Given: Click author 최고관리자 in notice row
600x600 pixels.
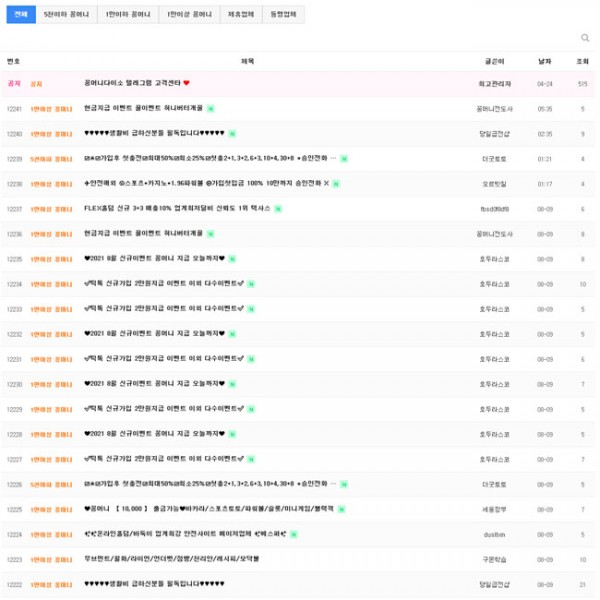Looking at the screenshot, I should 494,84.
